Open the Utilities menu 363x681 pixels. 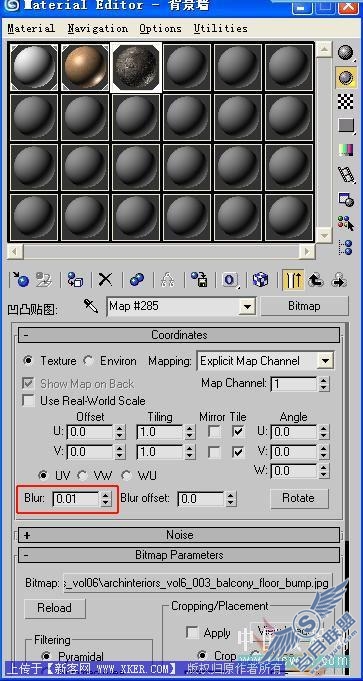[x=221, y=29]
